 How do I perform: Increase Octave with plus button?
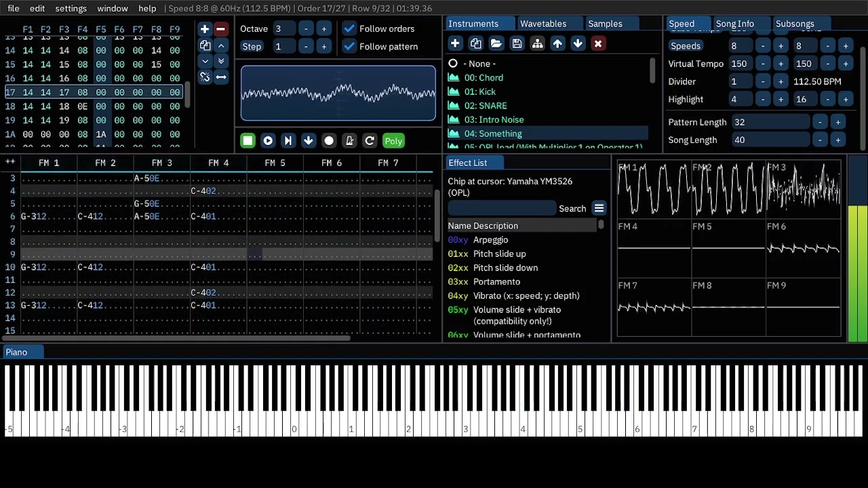(x=323, y=28)
